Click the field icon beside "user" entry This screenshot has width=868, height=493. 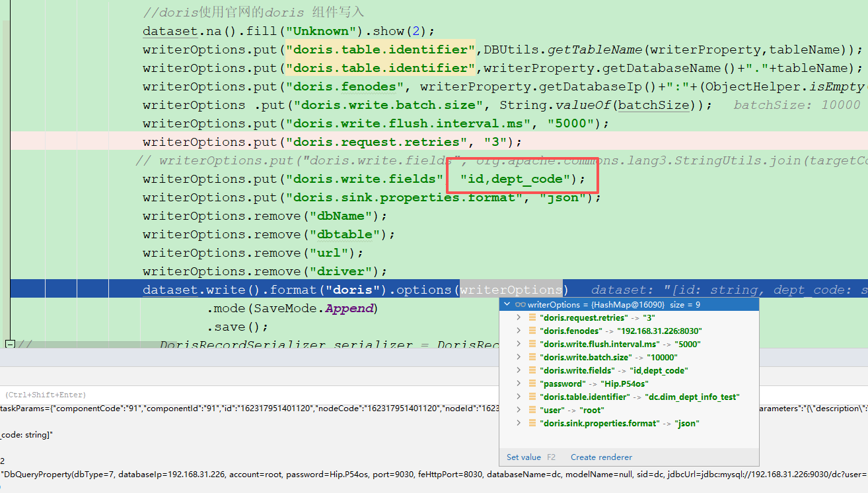[532, 410]
